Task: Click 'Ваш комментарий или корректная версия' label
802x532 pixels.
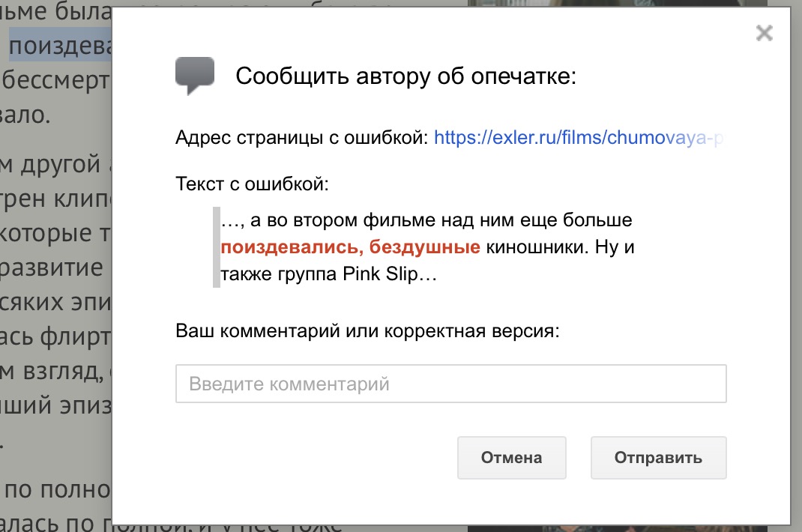Action: point(367,331)
